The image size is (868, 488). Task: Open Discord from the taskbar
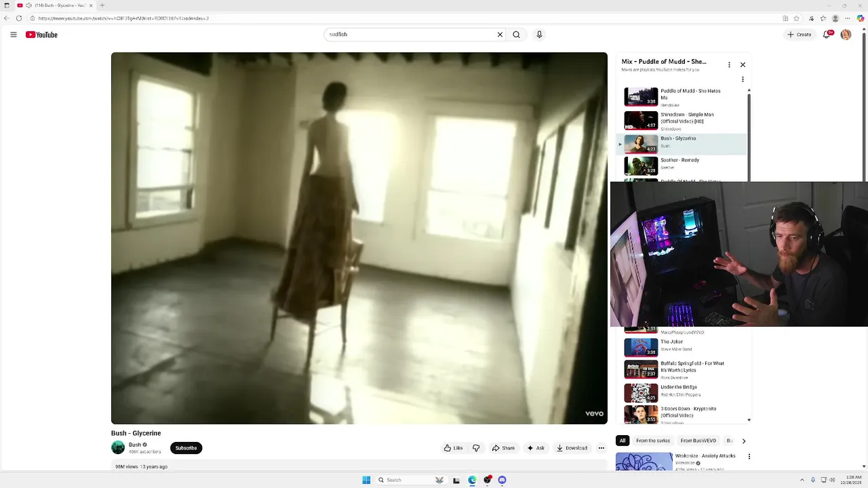(x=502, y=480)
